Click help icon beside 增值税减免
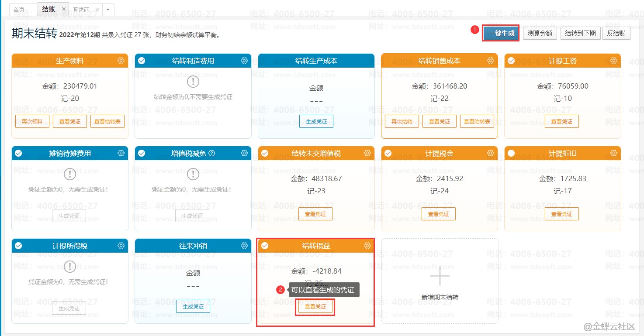The height and width of the screenshot is (336, 644). pos(212,153)
